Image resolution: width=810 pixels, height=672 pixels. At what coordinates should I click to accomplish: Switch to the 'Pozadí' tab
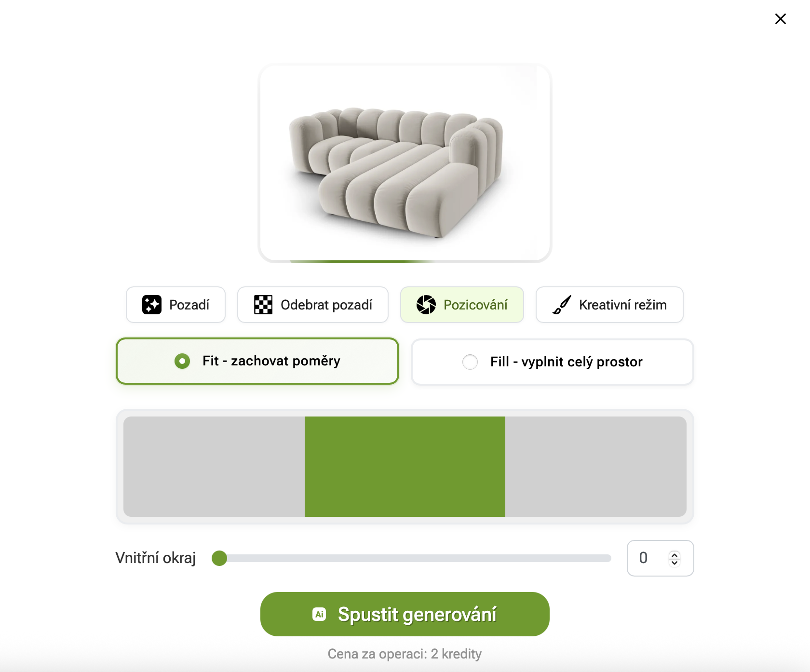(175, 305)
